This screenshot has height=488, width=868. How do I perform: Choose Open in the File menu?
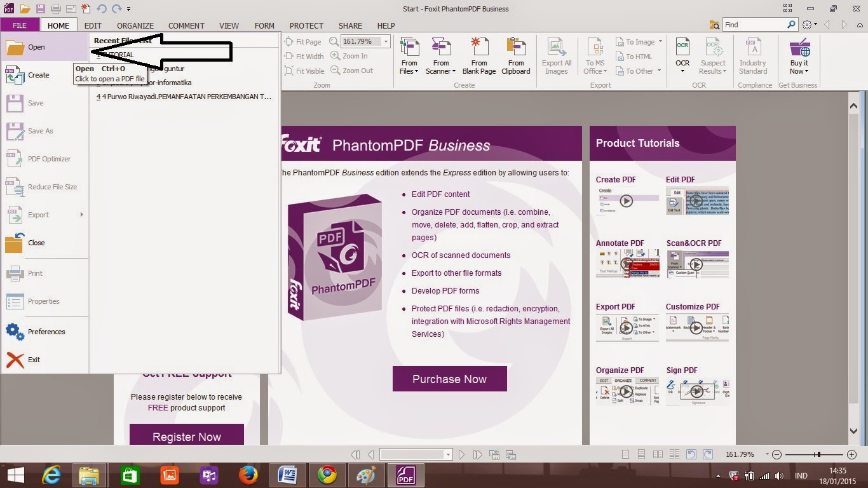[x=44, y=47]
